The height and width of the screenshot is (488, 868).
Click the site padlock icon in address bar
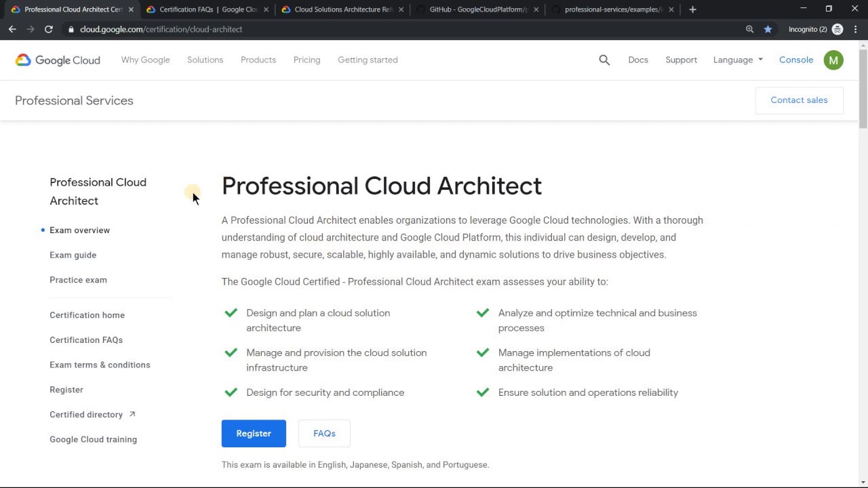[71, 29]
